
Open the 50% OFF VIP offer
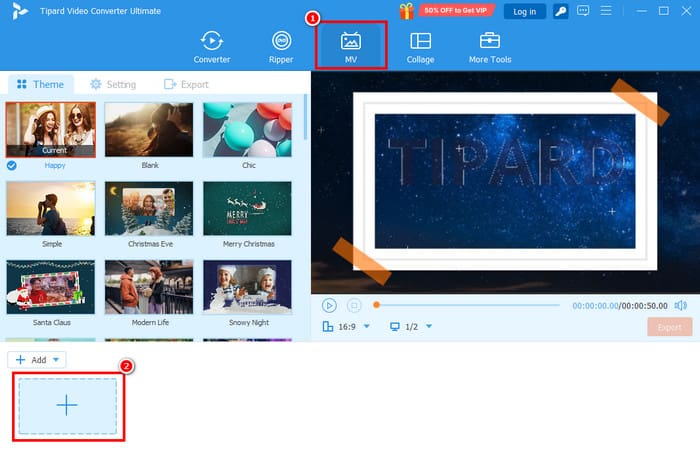[x=456, y=10]
